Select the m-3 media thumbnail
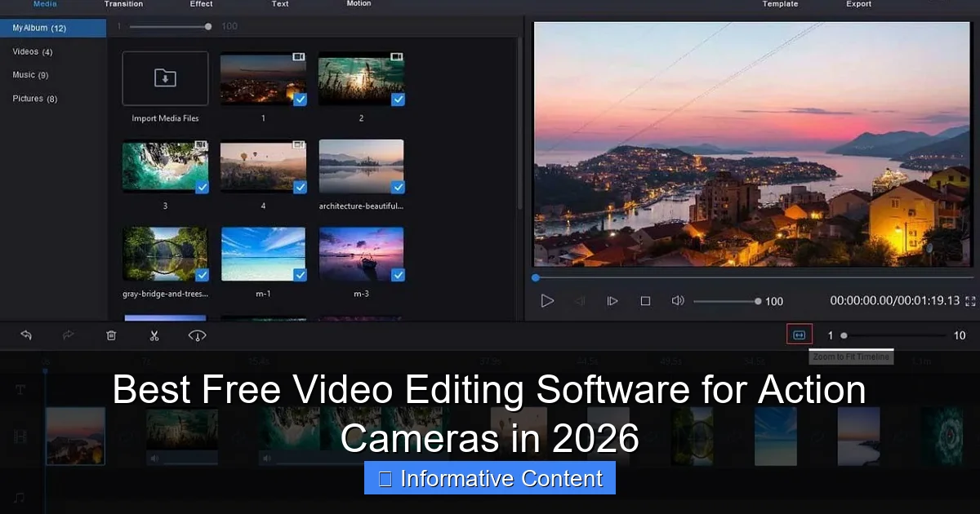980x514 pixels. pos(361,253)
